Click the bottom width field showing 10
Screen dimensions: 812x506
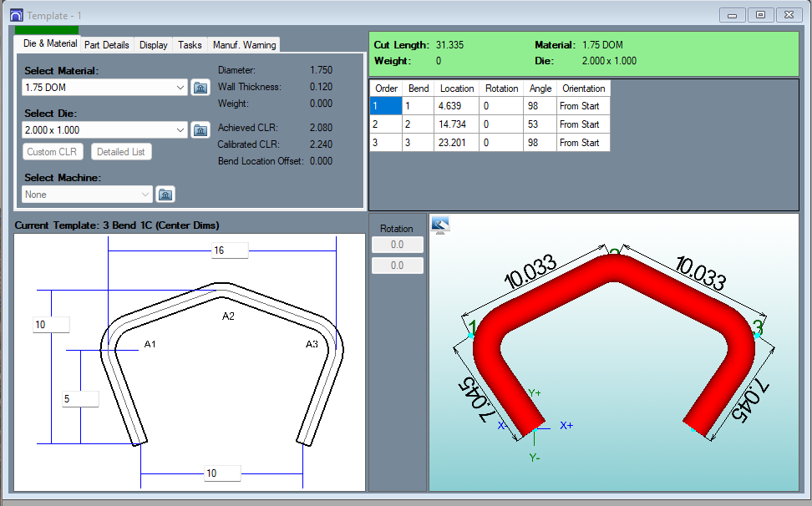coord(223,473)
